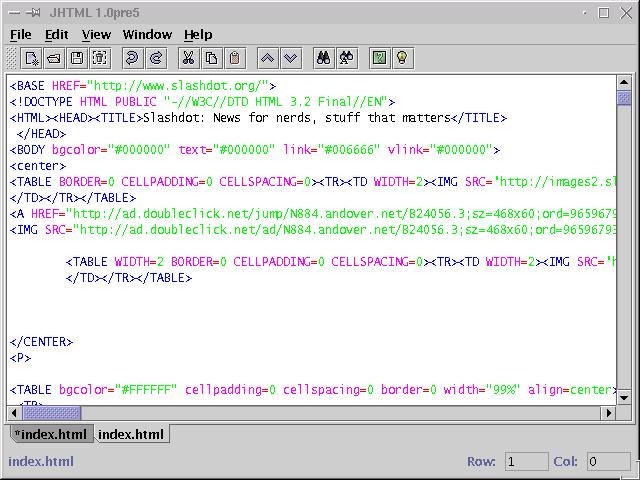Click the Open file folder icon

[54, 58]
